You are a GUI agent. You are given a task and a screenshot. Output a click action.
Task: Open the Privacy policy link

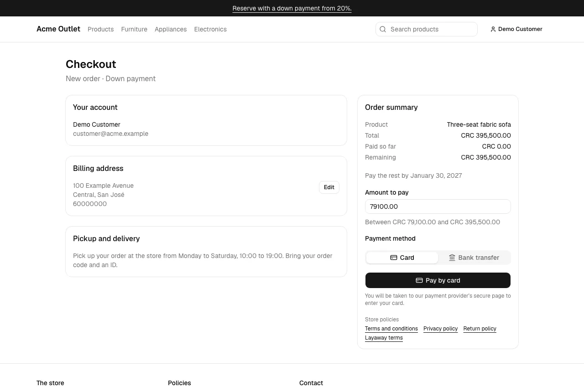pos(440,329)
